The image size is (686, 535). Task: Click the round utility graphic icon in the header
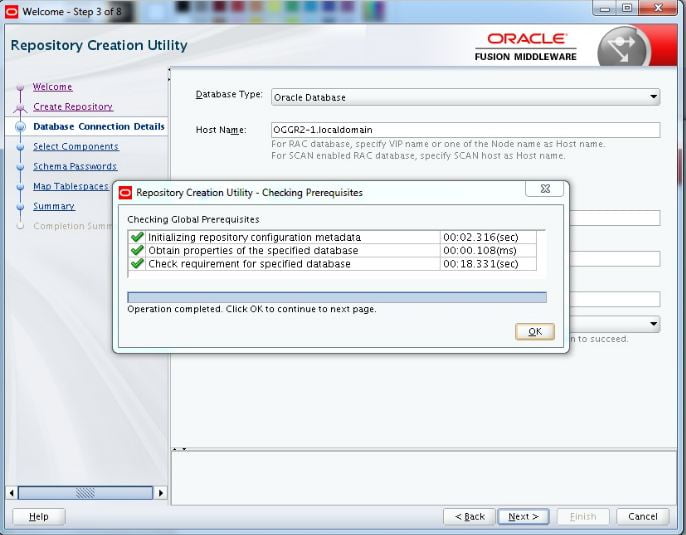coord(623,47)
